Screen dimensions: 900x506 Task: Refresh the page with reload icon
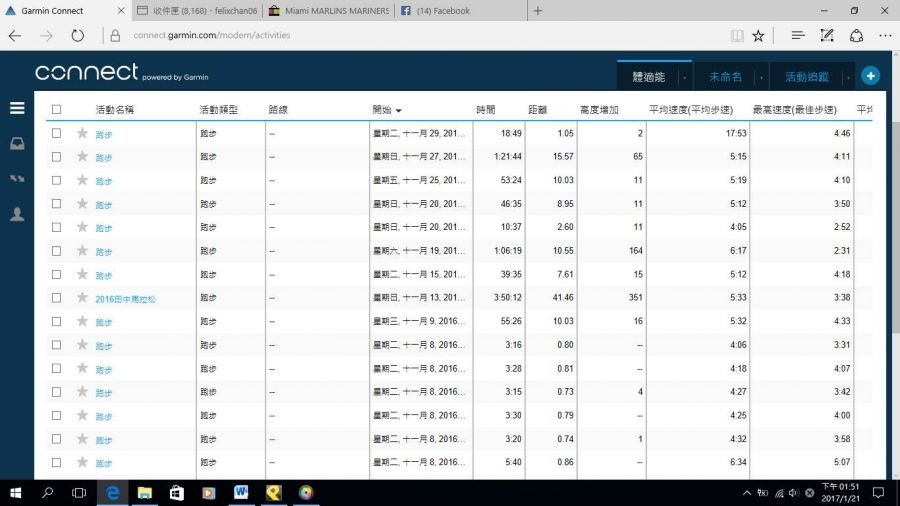77,36
